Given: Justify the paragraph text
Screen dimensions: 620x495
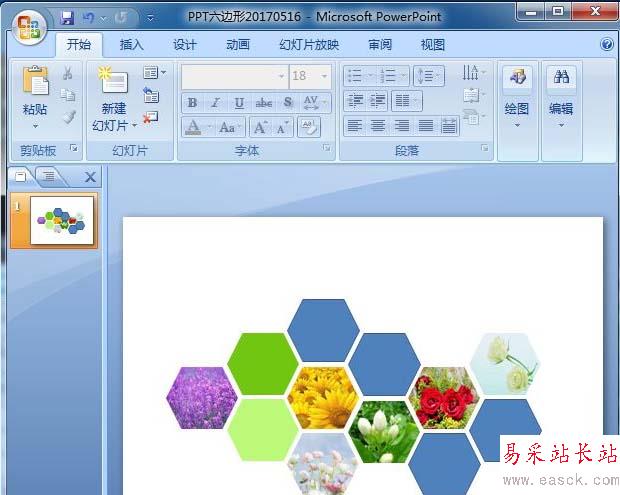Looking at the screenshot, I should click(425, 126).
